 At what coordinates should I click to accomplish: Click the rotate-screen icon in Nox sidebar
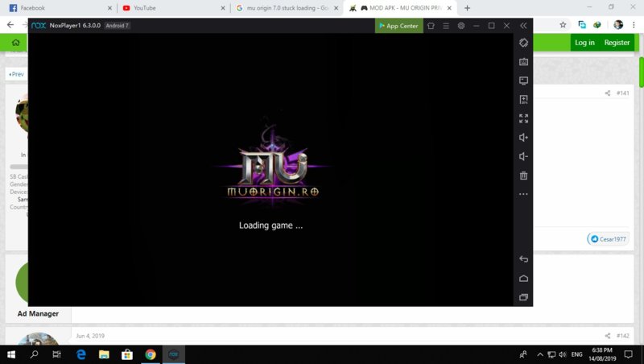(x=523, y=43)
